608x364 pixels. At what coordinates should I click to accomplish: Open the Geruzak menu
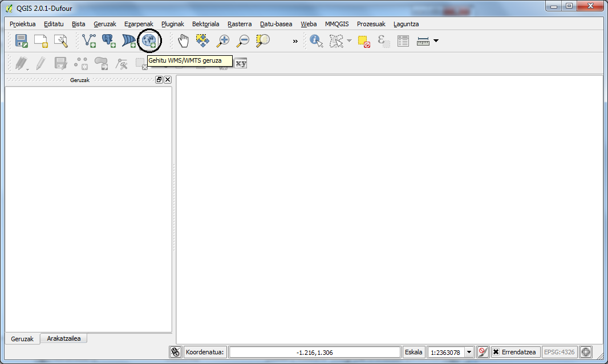tap(105, 24)
